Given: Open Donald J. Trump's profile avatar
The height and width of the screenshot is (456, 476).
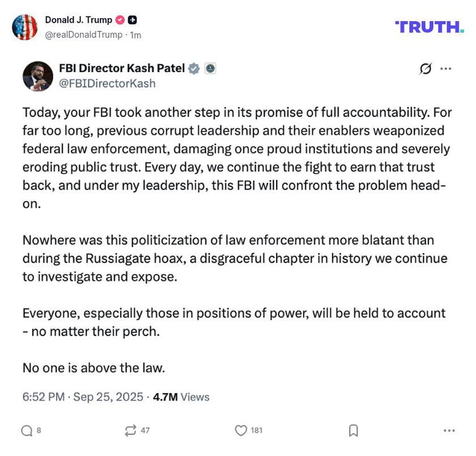Looking at the screenshot, I should pos(24,27).
